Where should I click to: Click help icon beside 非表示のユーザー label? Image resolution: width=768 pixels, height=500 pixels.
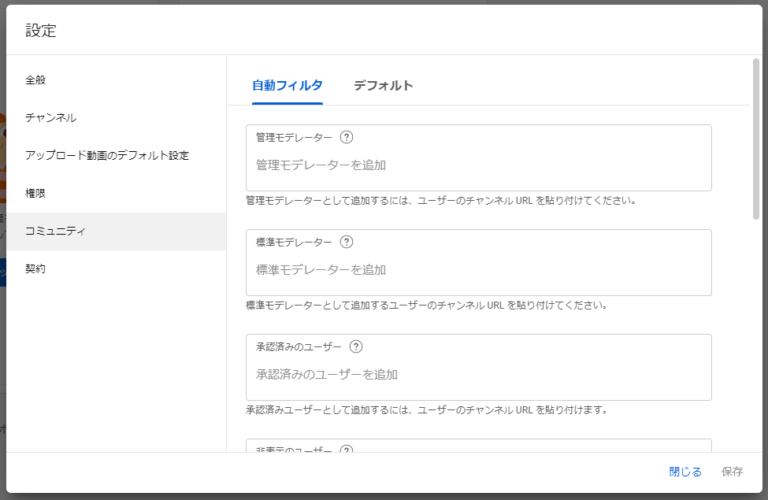(347, 449)
